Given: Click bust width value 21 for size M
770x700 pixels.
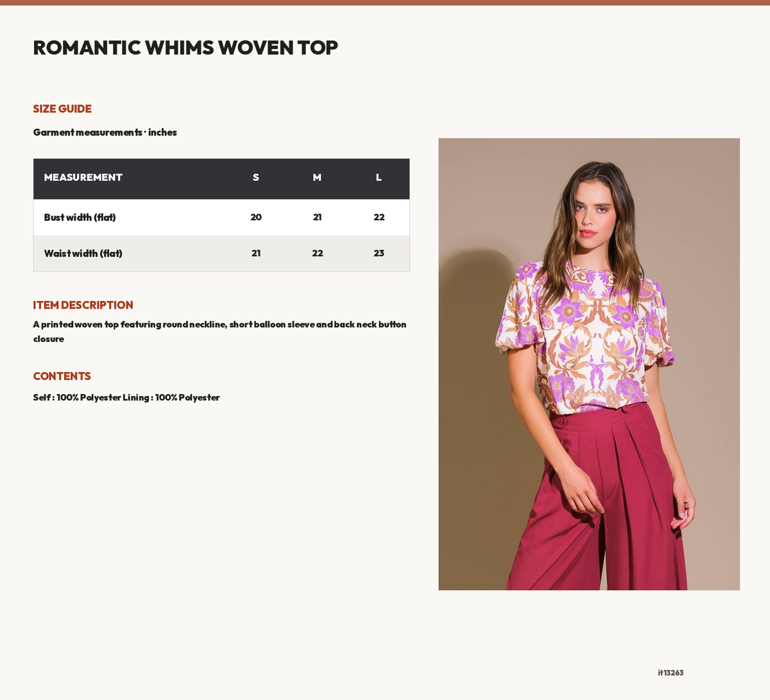Looking at the screenshot, I should coord(317,218).
